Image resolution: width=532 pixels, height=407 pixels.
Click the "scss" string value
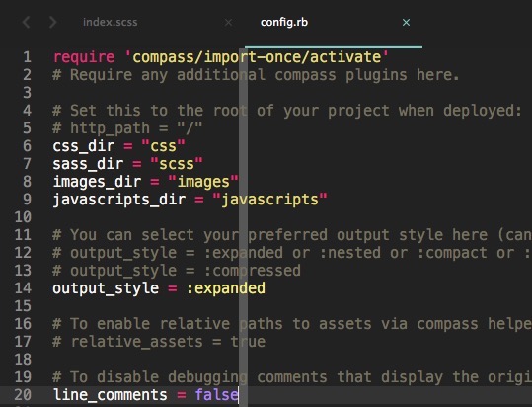(177, 164)
